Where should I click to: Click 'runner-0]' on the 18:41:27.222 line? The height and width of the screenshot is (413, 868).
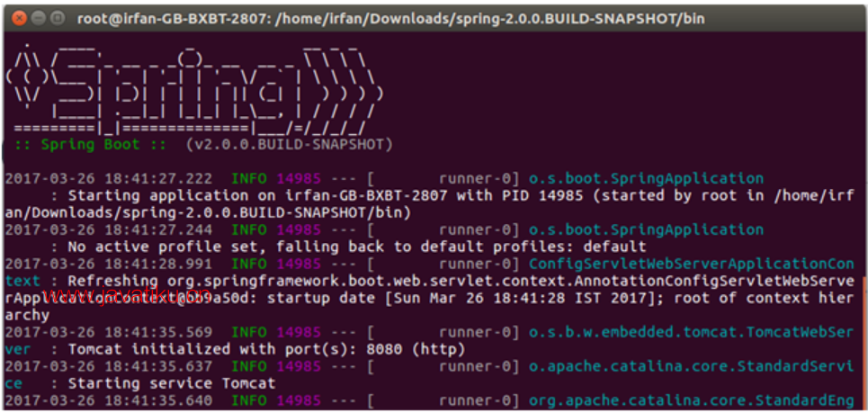(479, 179)
